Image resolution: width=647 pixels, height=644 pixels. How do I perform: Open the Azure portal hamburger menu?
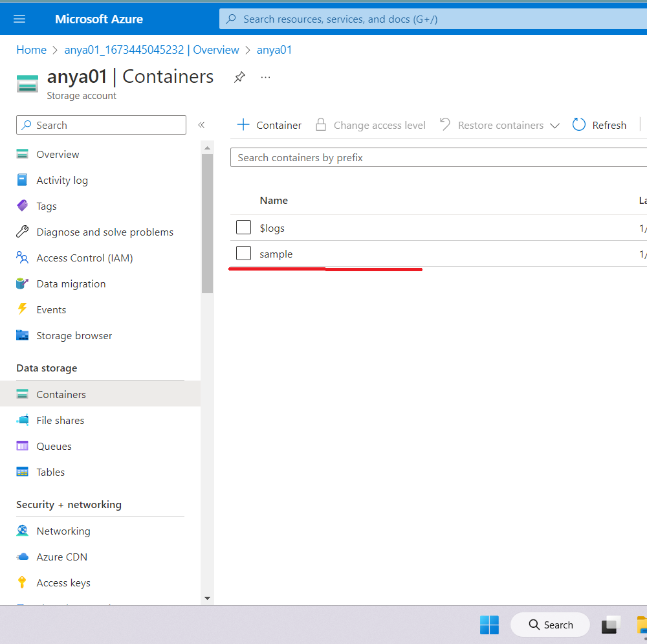pyautogui.click(x=19, y=19)
